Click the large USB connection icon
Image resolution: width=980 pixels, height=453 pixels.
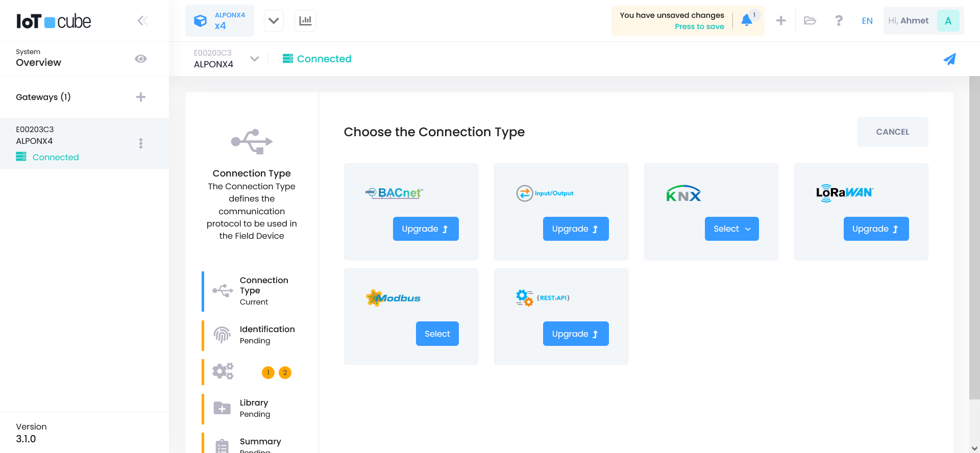point(252,141)
